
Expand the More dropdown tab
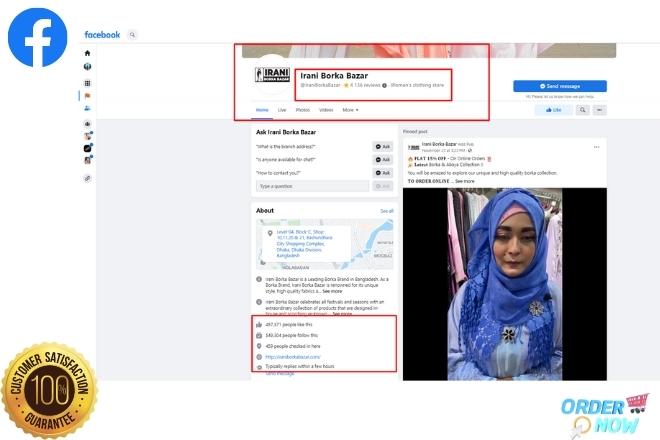(350, 110)
